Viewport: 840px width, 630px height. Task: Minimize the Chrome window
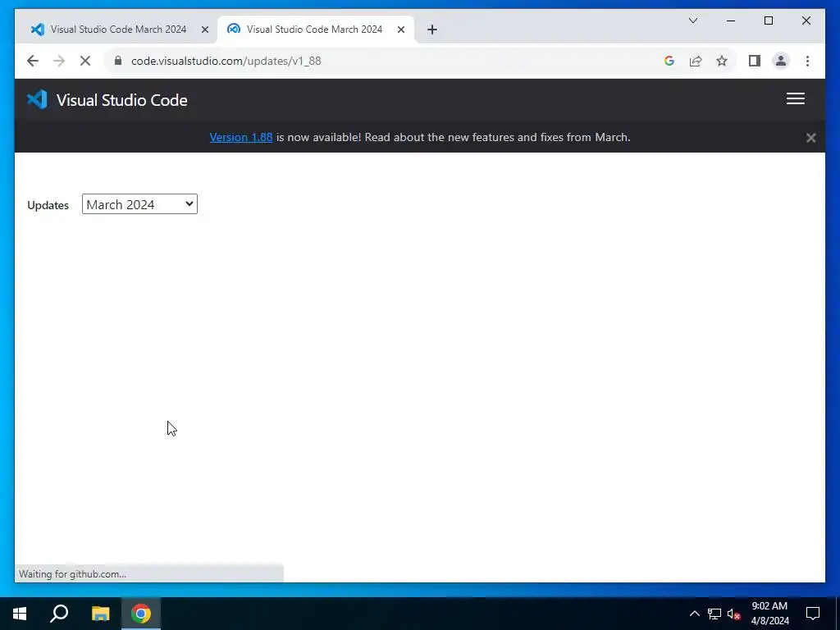coord(731,21)
